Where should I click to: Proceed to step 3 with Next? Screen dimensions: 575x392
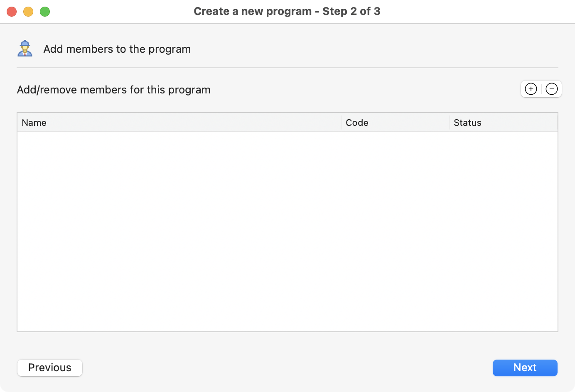[x=525, y=368]
